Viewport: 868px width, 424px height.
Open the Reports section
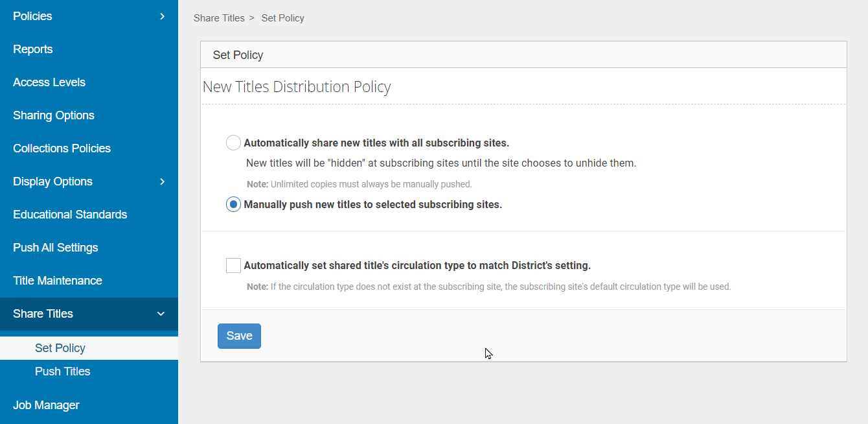pyautogui.click(x=32, y=49)
